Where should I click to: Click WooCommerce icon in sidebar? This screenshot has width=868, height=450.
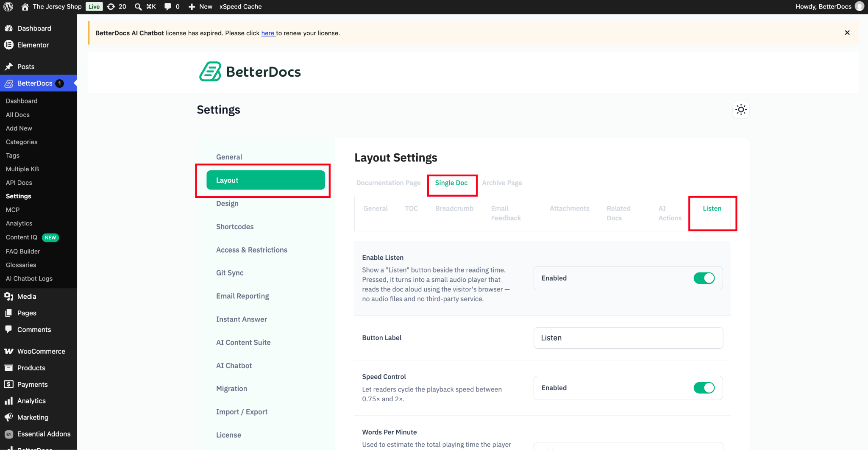(x=8, y=351)
